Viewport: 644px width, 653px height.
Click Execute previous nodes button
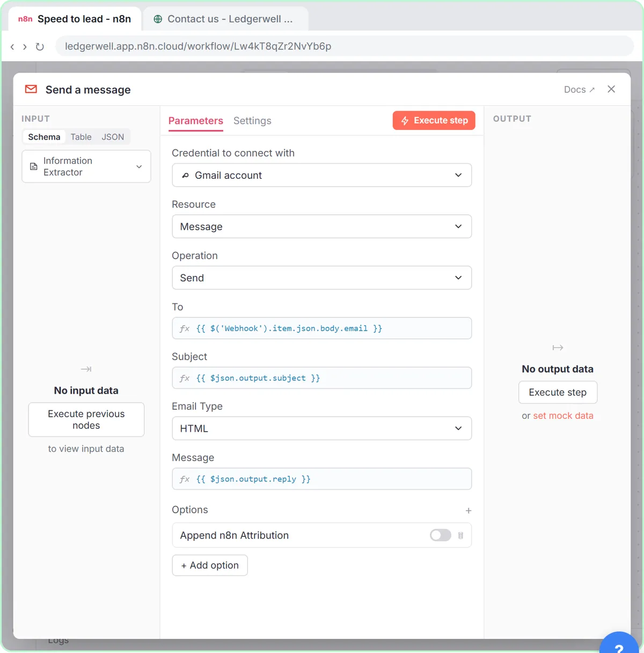pos(86,419)
